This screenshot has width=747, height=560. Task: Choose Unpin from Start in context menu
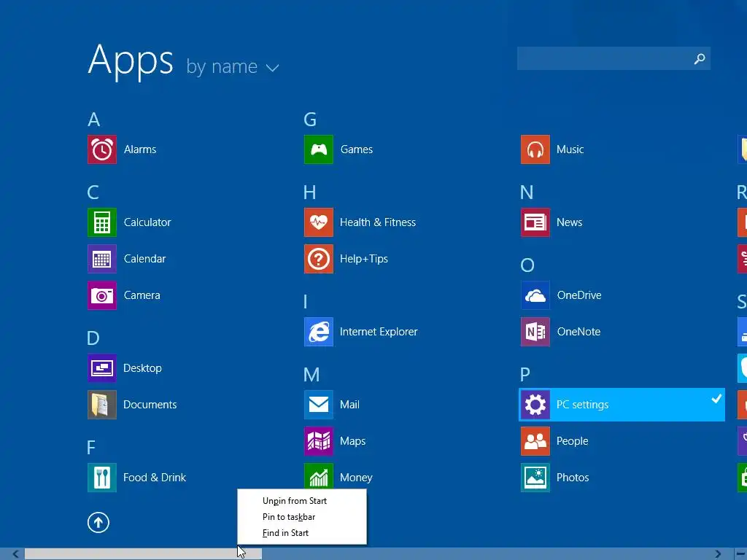point(295,501)
